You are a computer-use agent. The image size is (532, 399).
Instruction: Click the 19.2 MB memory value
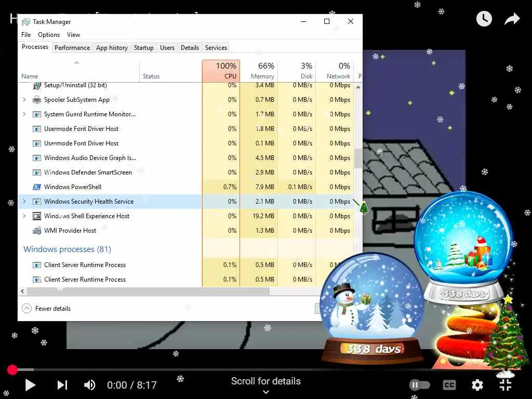tap(263, 216)
